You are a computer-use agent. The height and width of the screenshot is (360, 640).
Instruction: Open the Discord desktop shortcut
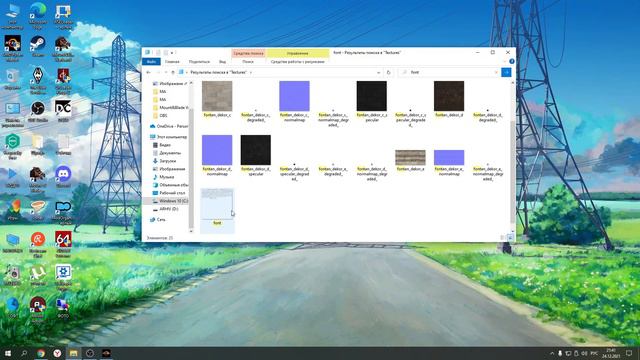(x=63, y=176)
